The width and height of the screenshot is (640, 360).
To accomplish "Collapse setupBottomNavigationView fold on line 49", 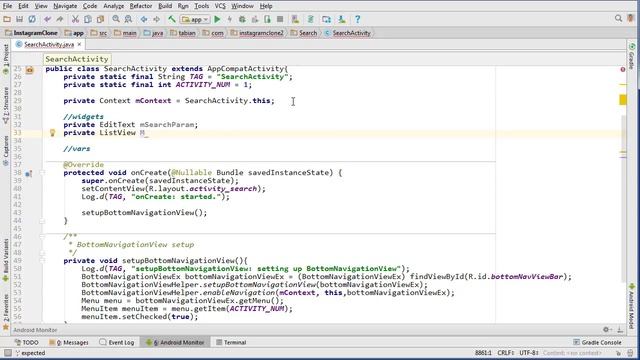I will pyautogui.click(x=42, y=260).
